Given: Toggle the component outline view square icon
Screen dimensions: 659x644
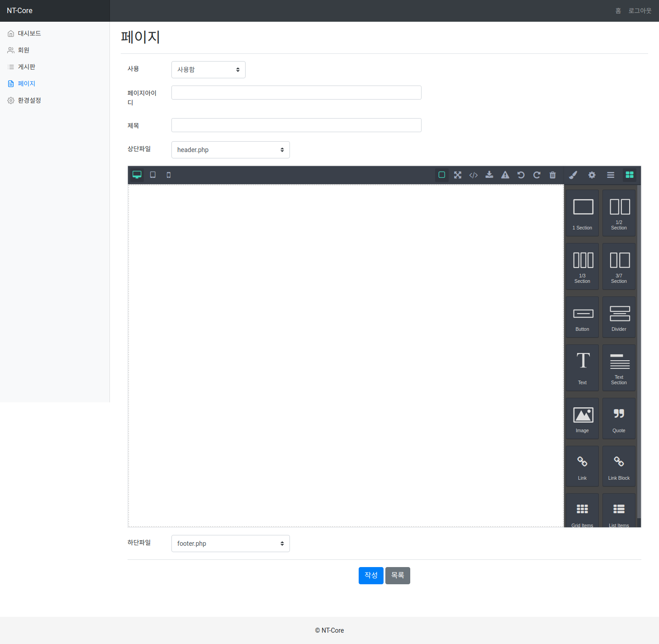Looking at the screenshot, I should tap(442, 175).
